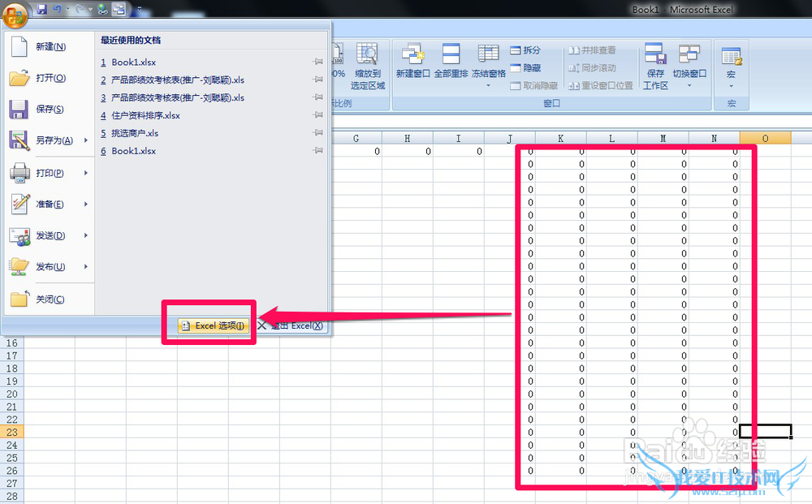The height and width of the screenshot is (504, 812).
Task: Pin recent document 1 Book1.xlsx
Action: [x=318, y=62]
